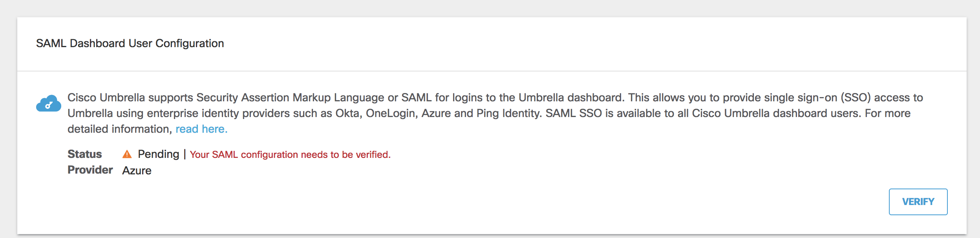The image size is (980, 238).
Task: Click the "single sign-on (SSO)" phrase
Action: point(816,97)
